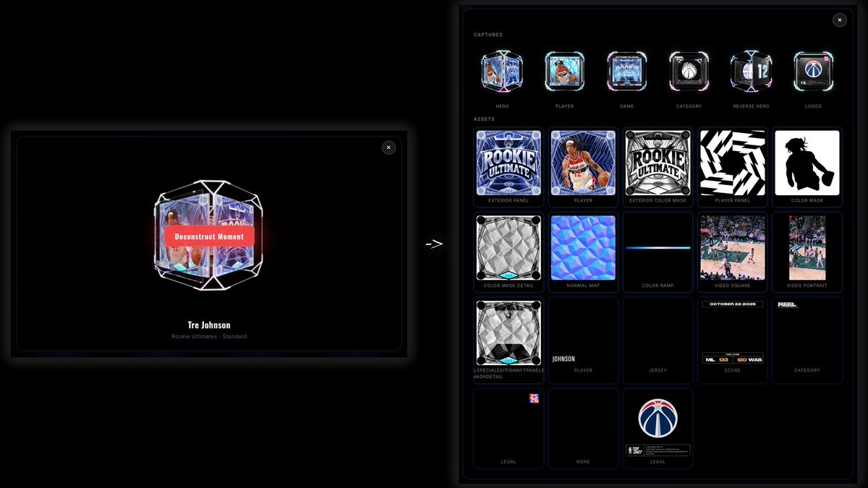
Task: Open the Category capture with basketball icon
Action: coord(689,72)
